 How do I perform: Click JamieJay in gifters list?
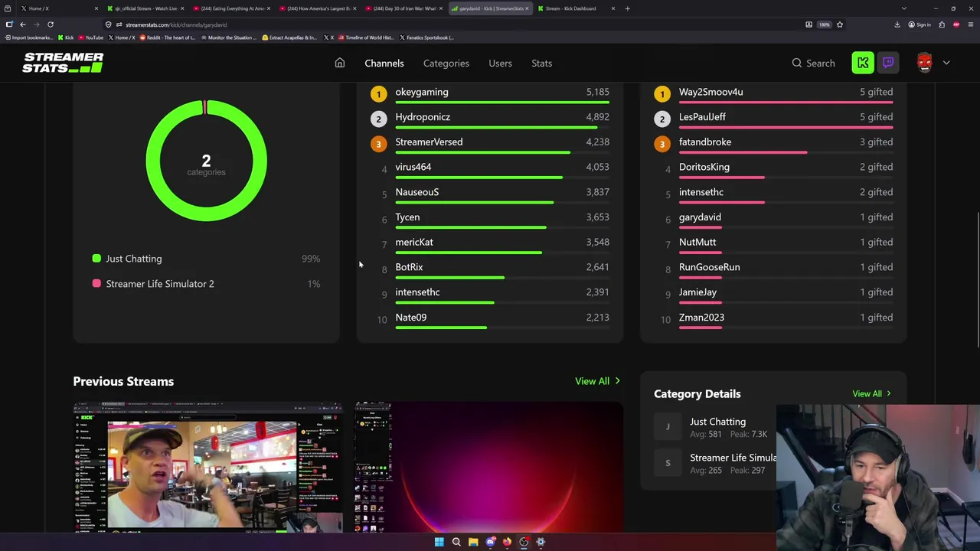coord(697,292)
